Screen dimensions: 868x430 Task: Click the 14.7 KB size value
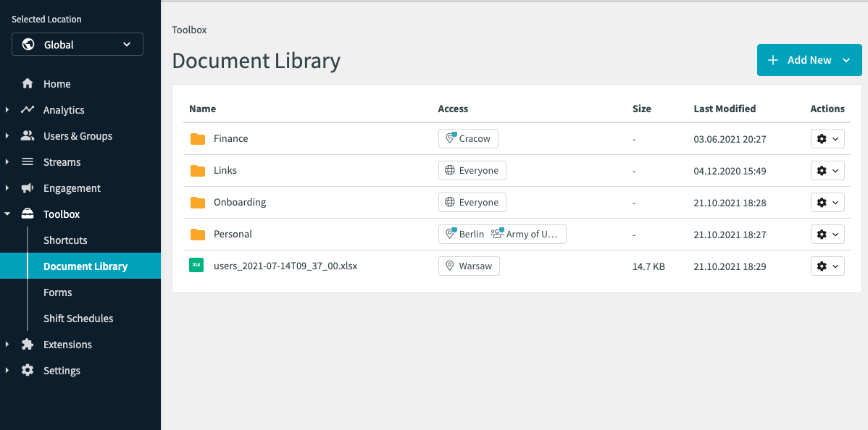[648, 266]
